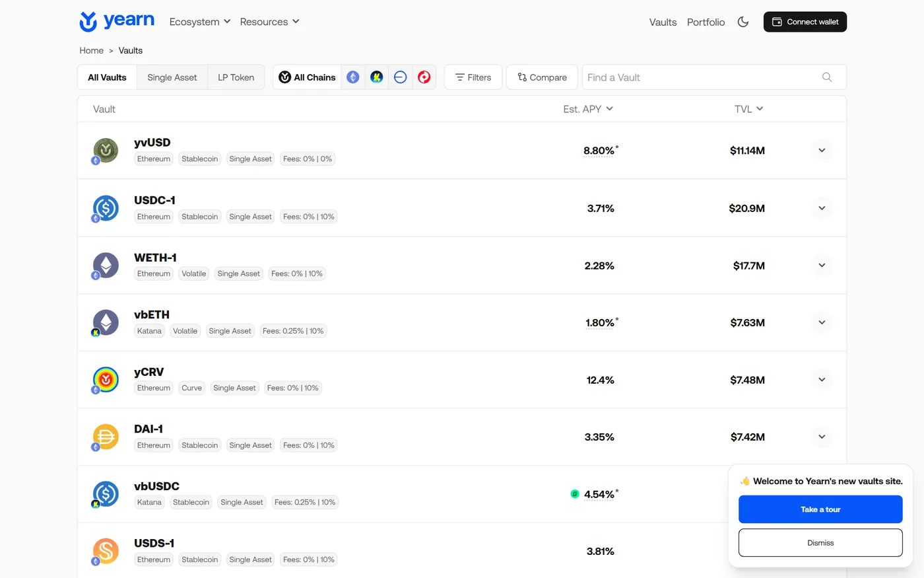
Task: Open Portfolio in the top navigation
Action: pyautogui.click(x=706, y=22)
